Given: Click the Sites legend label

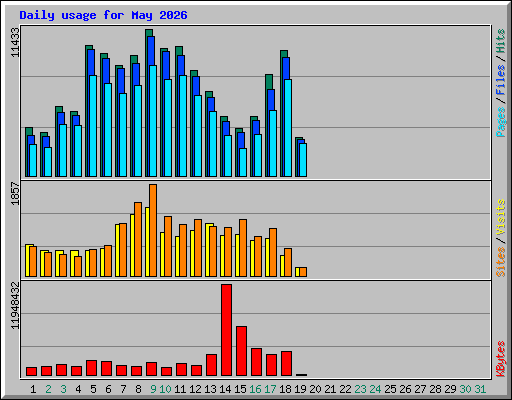Looking at the screenshot, I should pos(500,262).
